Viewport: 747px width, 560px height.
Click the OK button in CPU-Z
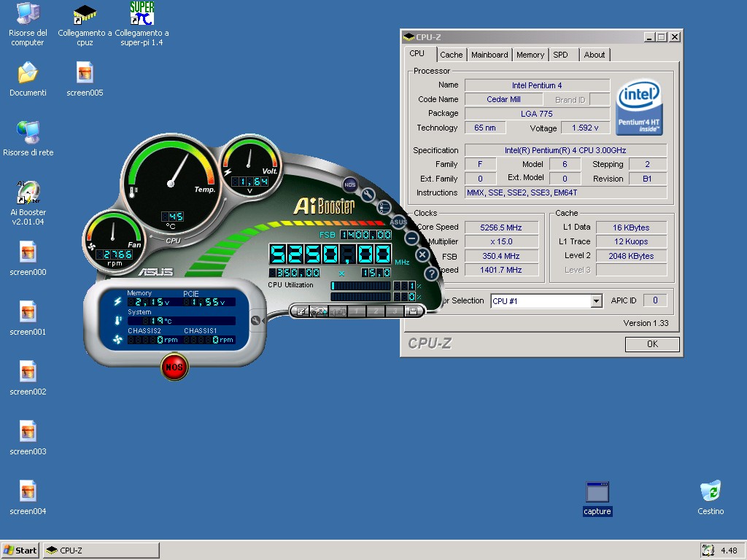tap(652, 344)
